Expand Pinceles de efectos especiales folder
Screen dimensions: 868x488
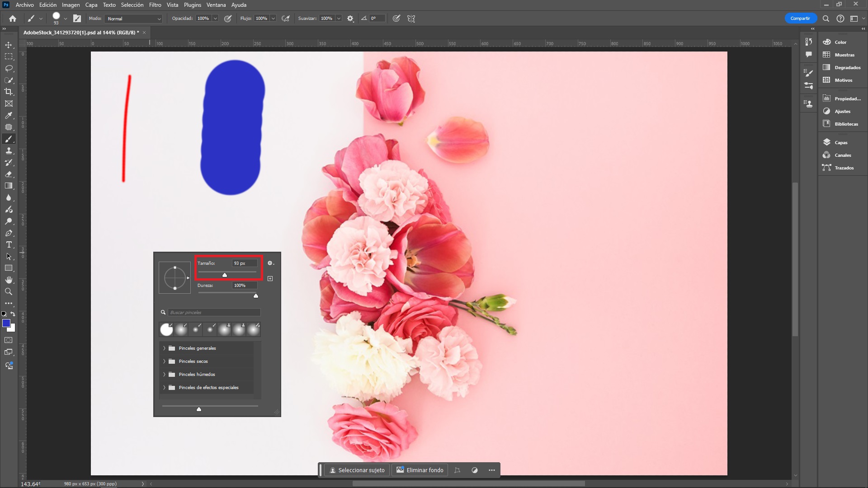164,388
